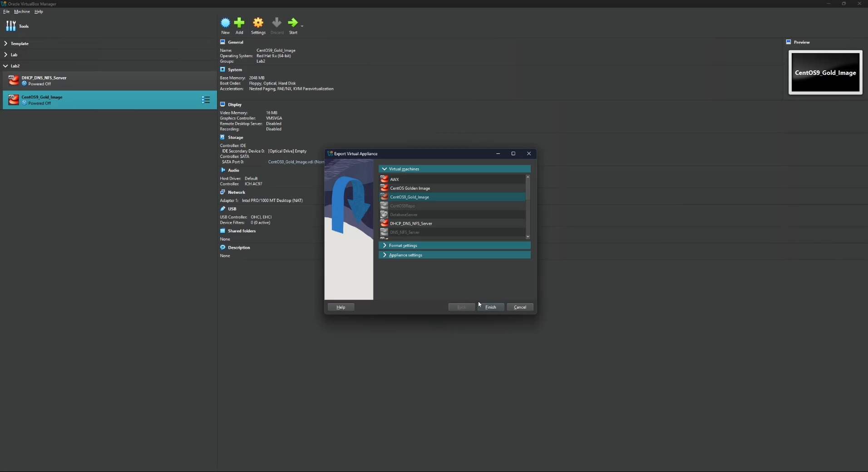The height and width of the screenshot is (472, 868).
Task: Click the Shared folders heading
Action: pos(242,231)
